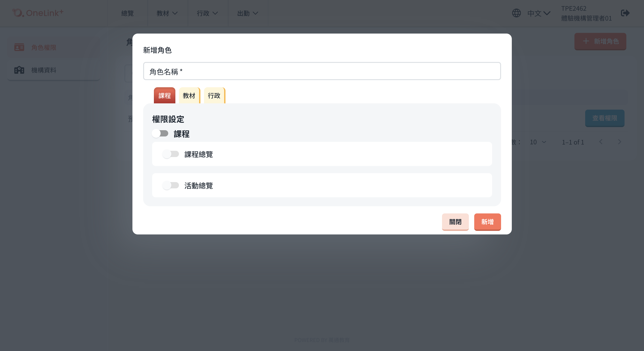Click the 查看權限 button
This screenshot has height=351, width=644.
pos(604,118)
